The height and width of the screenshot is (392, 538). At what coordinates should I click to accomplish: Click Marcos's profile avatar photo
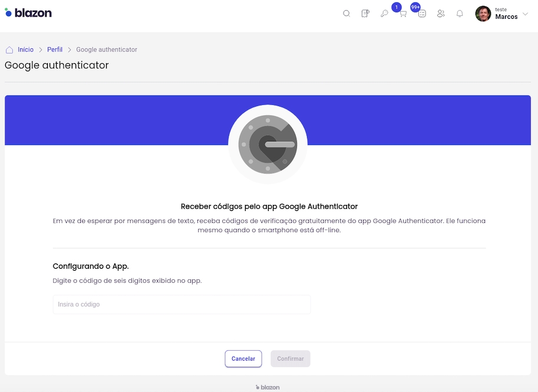click(483, 14)
